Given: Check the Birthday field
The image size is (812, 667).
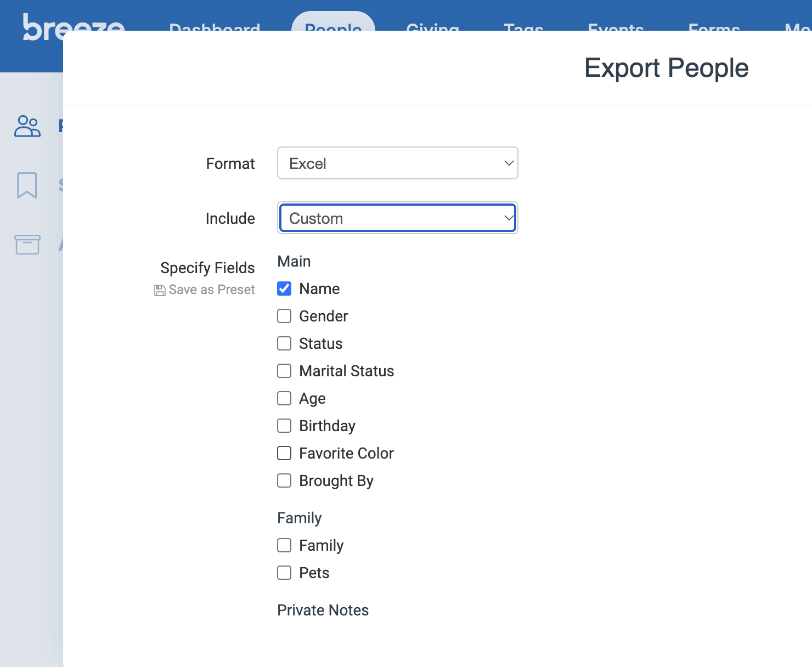Looking at the screenshot, I should (x=284, y=426).
